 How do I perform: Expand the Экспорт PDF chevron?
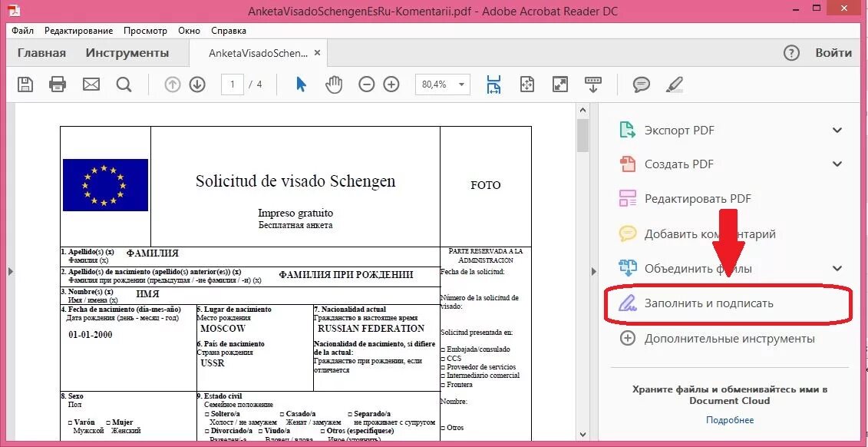(x=837, y=130)
